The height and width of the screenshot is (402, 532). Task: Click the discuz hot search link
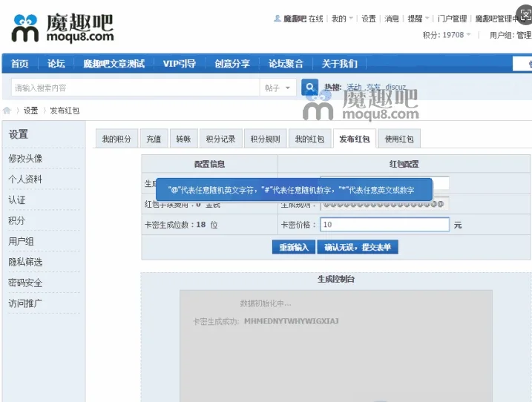click(395, 88)
